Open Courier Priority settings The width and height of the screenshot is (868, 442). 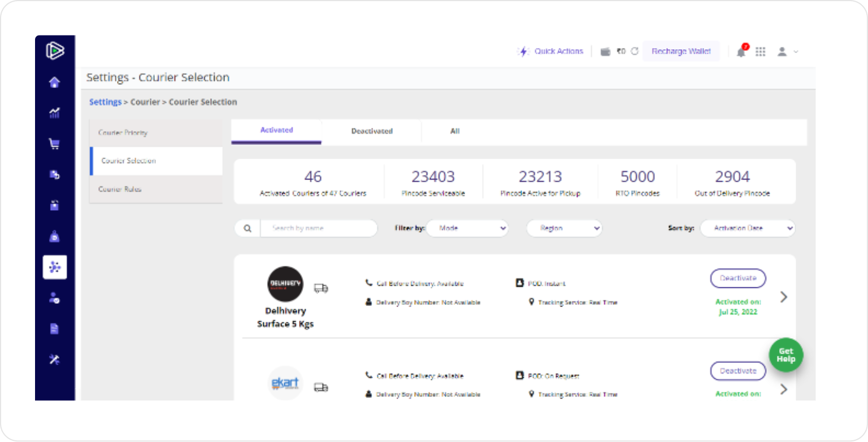(156, 133)
